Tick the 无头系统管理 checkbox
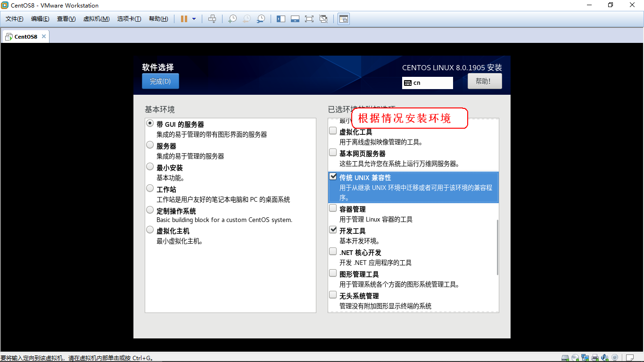The height and width of the screenshot is (362, 644). coord(333,295)
